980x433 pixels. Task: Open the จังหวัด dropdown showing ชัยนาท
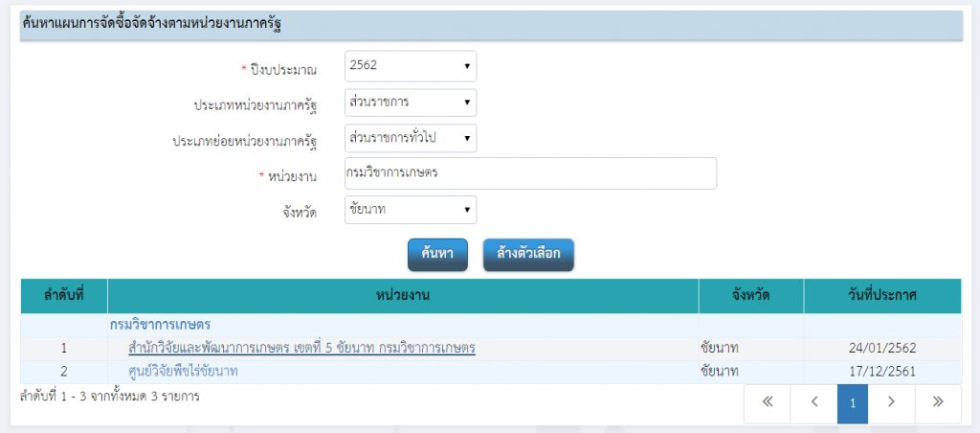point(410,209)
